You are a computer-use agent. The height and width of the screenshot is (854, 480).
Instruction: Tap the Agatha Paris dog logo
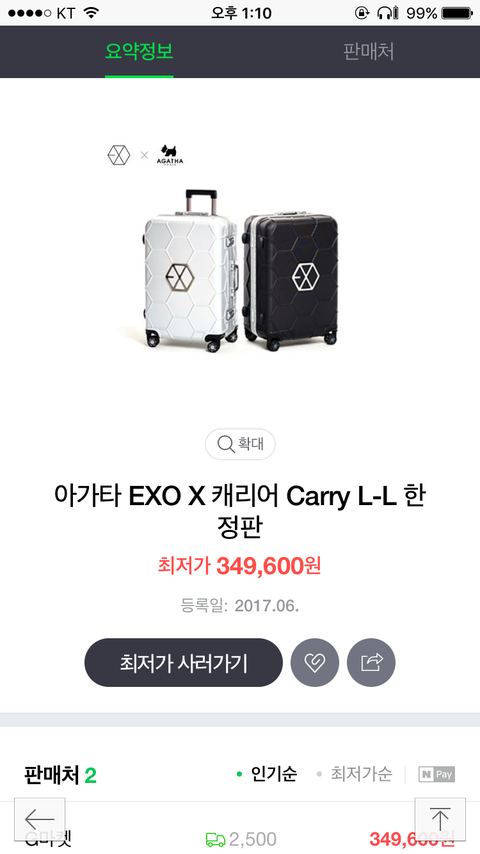[171, 155]
